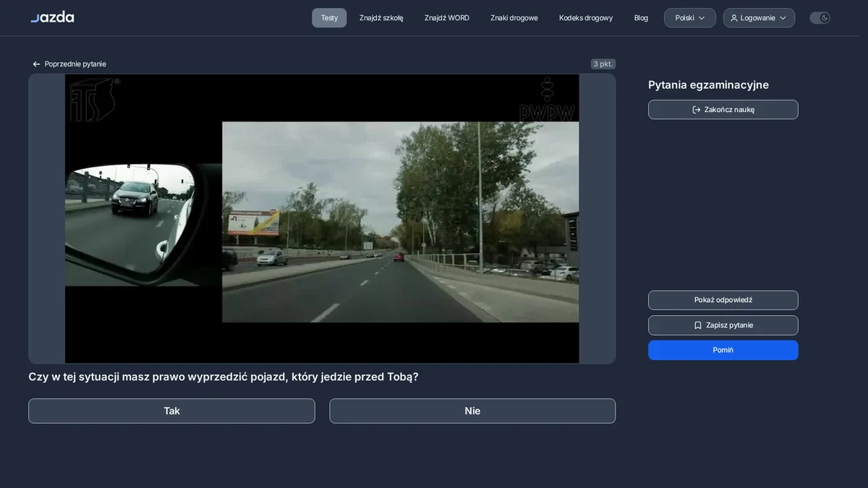
Task: Open Kodeks drogowy section
Action: [x=586, y=18]
